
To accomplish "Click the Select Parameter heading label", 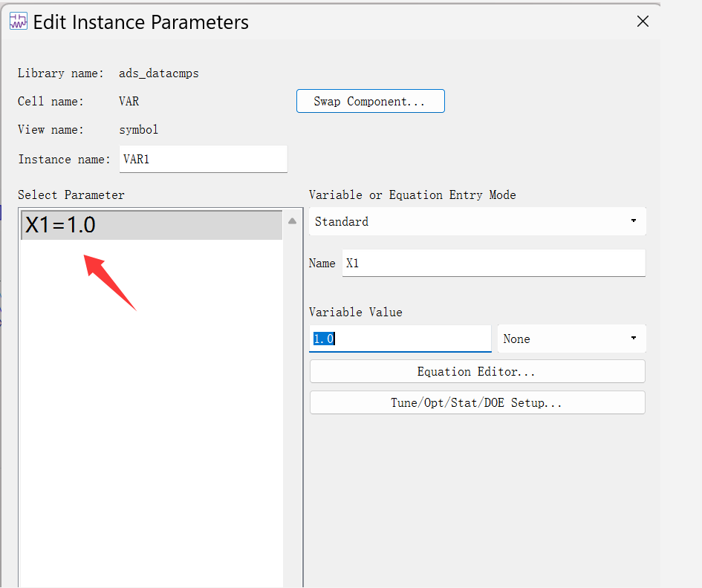I will coord(71,195).
